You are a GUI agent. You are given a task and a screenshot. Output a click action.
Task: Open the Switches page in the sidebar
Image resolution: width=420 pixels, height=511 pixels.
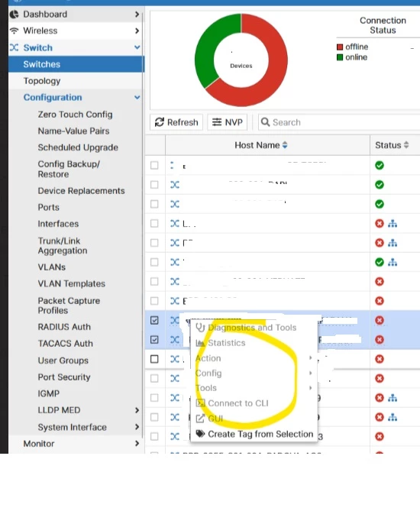[x=76, y=64]
